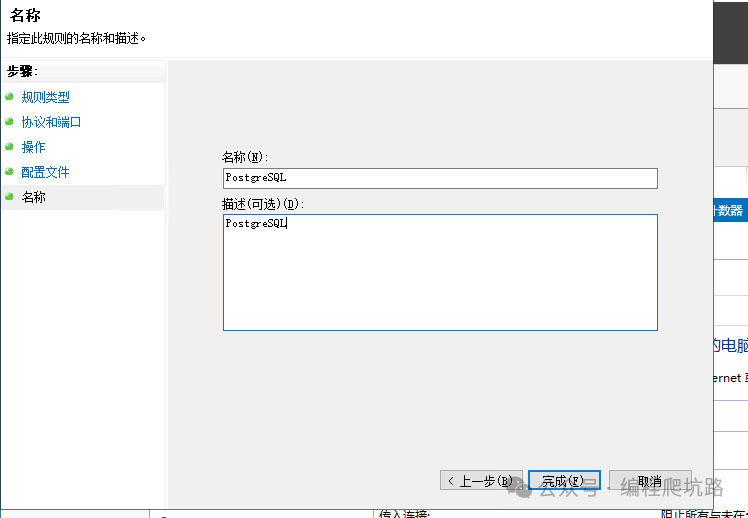The width and height of the screenshot is (748, 518).
Task: Jump to the 操作 step
Action: pyautogui.click(x=34, y=147)
